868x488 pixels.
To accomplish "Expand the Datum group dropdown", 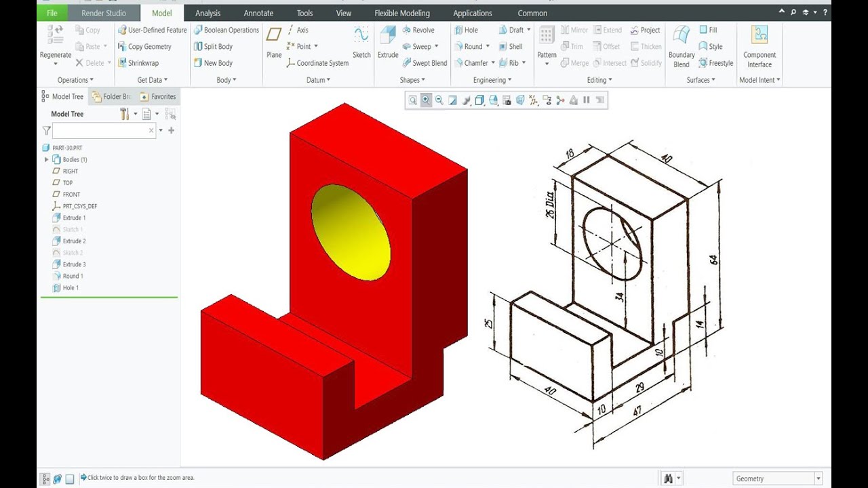I will (318, 80).
